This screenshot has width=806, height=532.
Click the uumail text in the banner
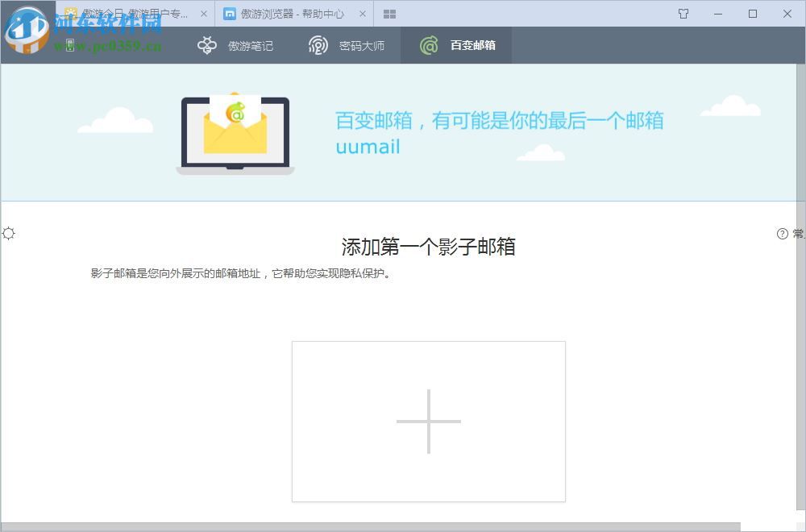point(368,147)
